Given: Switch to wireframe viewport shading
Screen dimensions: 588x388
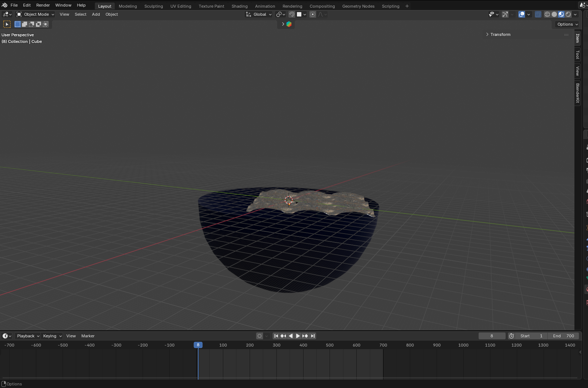Looking at the screenshot, I should tap(547, 14).
